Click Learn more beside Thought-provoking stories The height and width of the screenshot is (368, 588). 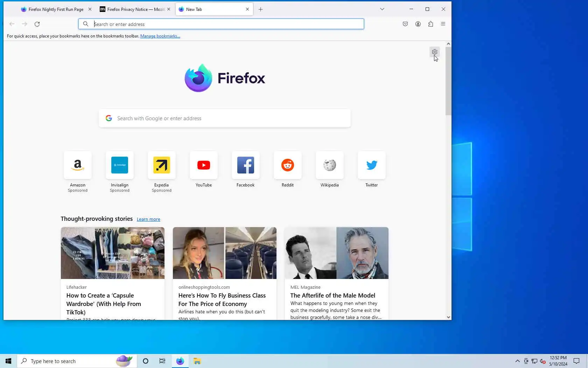[x=148, y=219]
